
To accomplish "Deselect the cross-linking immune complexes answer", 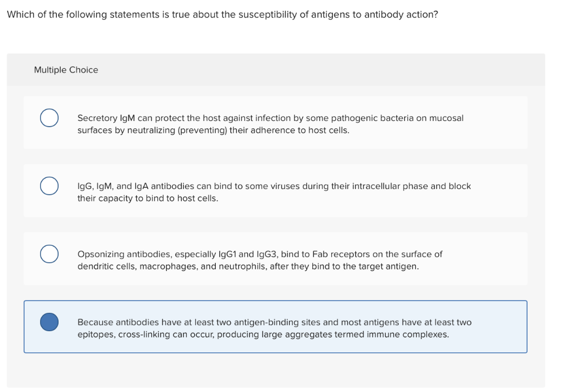I will click(49, 322).
